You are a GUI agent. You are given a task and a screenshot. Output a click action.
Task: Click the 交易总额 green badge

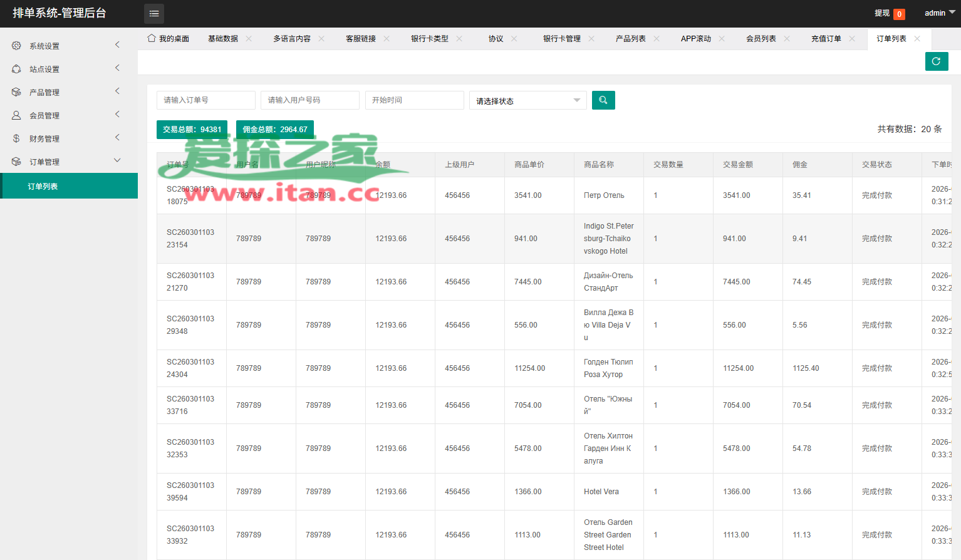coord(192,130)
